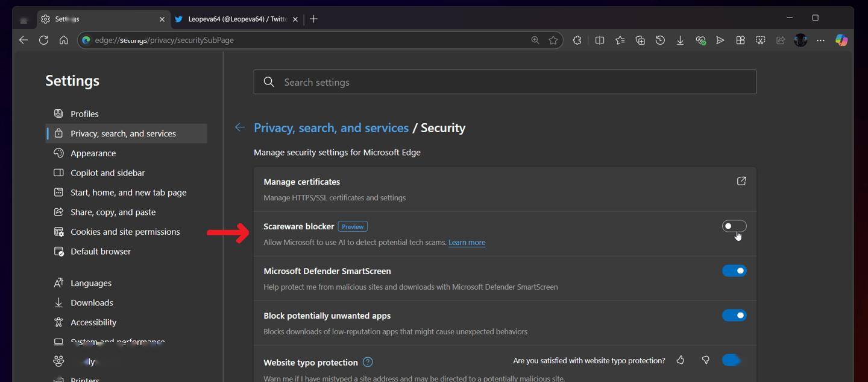Screen dimensions: 868x382
Task: Open Default browser settings
Action: pos(127,251)
